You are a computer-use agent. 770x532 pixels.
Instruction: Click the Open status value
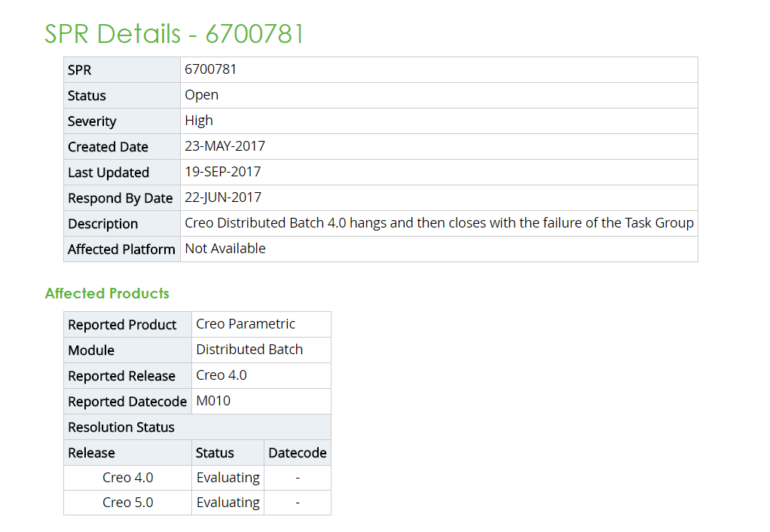[x=202, y=95]
